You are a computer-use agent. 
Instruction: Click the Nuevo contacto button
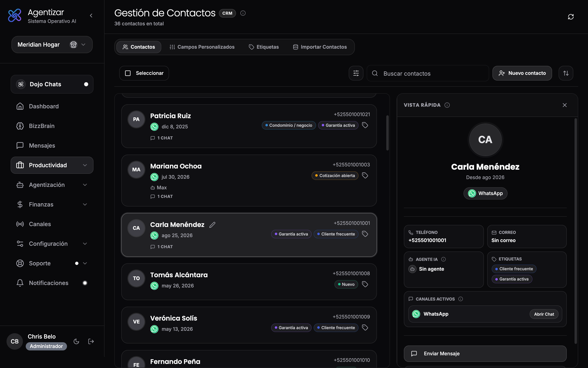[522, 73]
